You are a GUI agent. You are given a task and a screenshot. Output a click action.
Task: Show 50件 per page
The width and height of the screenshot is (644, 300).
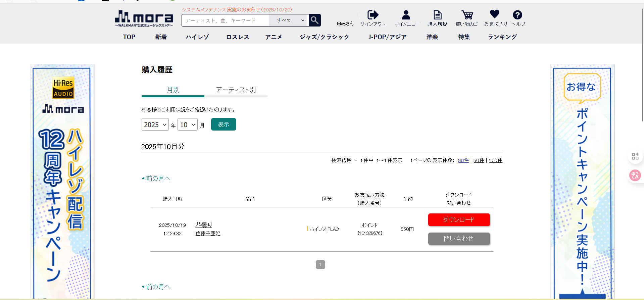pyautogui.click(x=479, y=160)
